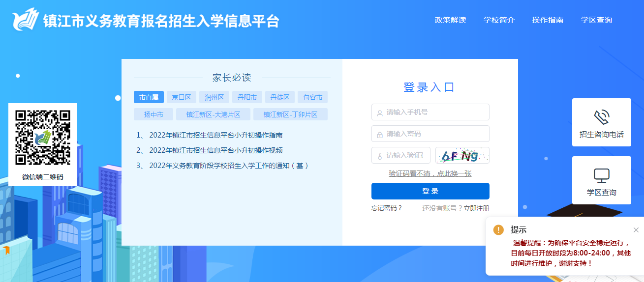Viewport: 644px width, 282px height.
Task: Click the 温馨提醒 notification message text
Action: [x=570, y=253]
